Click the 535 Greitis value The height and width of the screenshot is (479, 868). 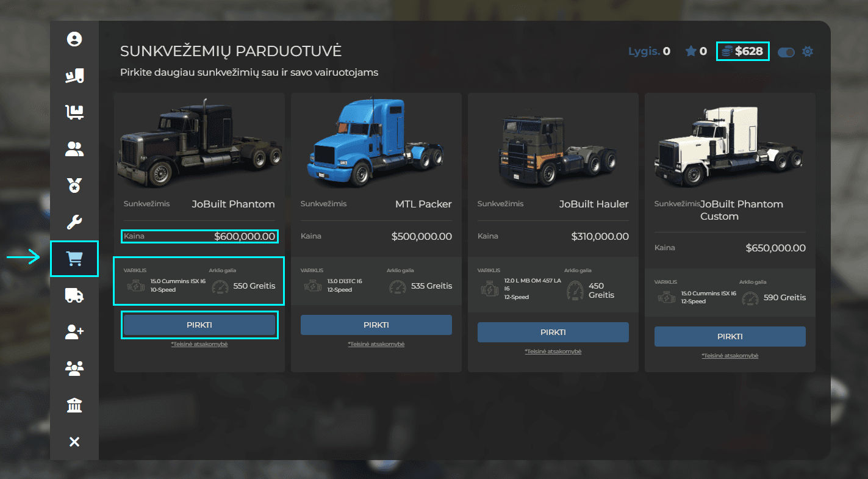431,286
